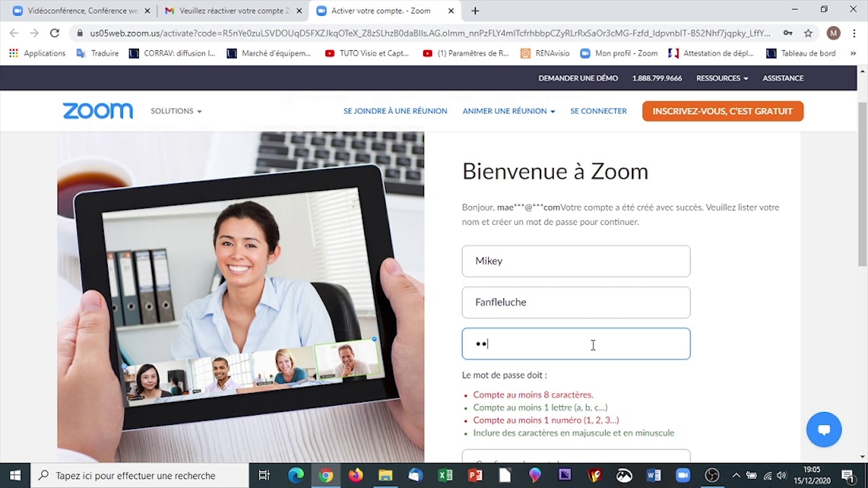Click the Assistance link

[x=783, y=78]
